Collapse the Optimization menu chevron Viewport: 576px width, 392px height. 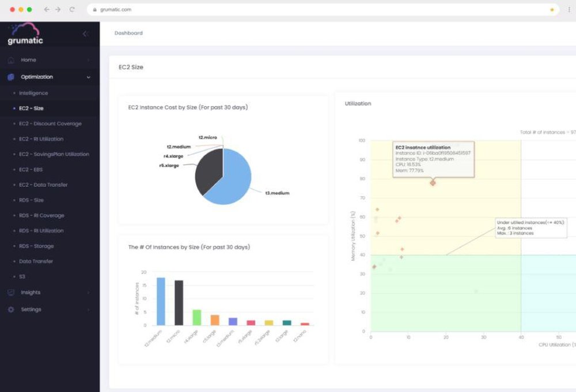[x=89, y=77]
